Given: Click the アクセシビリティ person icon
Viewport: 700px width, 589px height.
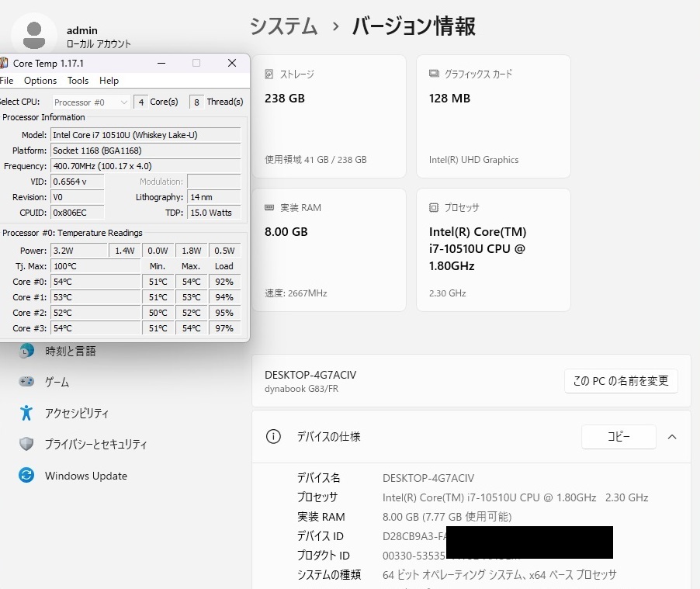Looking at the screenshot, I should pos(26,413).
